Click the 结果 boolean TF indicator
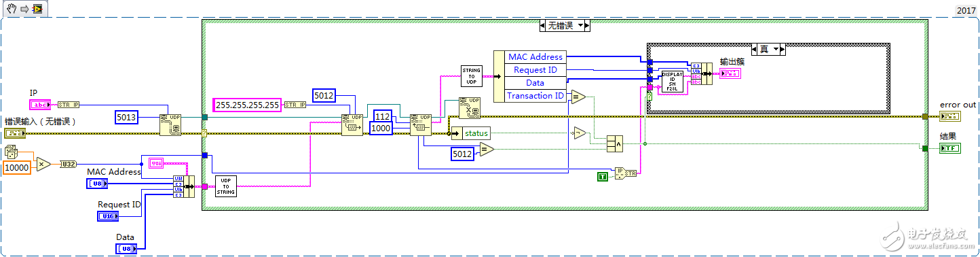Viewport: 980px width, 257px height. pos(949,148)
